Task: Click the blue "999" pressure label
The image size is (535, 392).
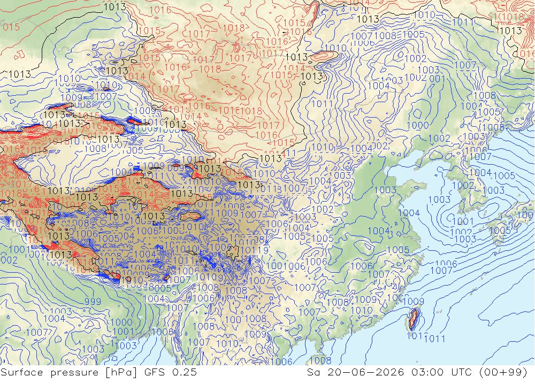Action: pos(93,302)
